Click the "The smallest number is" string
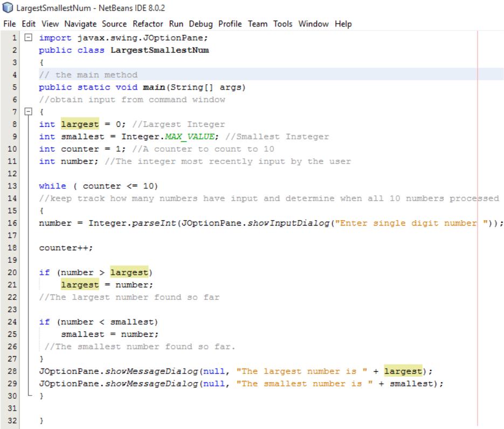The width and height of the screenshot is (504, 429). [x=305, y=383]
